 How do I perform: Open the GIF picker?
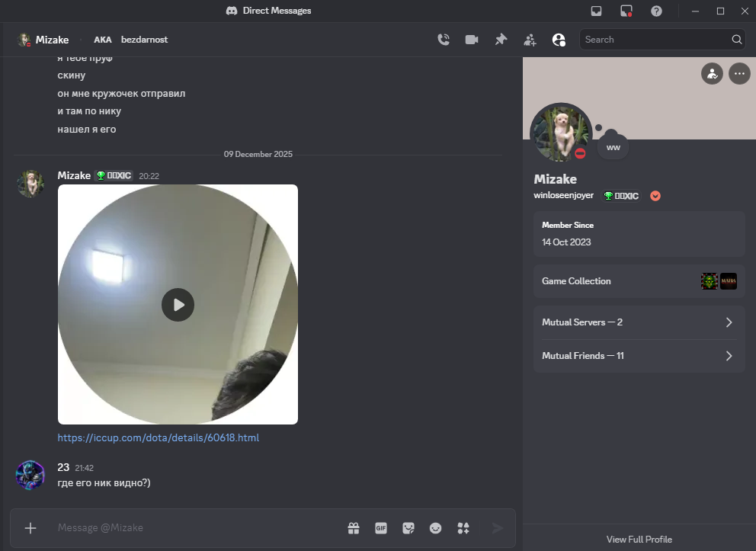click(x=381, y=528)
